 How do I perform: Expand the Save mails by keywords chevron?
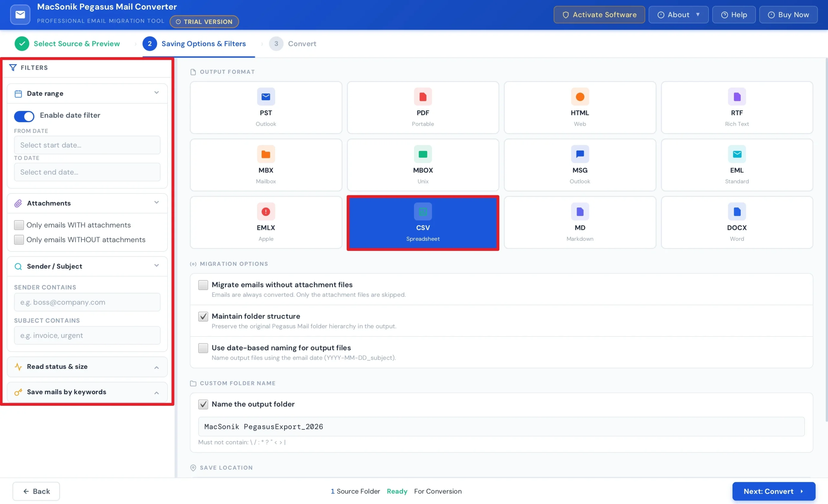[x=156, y=393]
